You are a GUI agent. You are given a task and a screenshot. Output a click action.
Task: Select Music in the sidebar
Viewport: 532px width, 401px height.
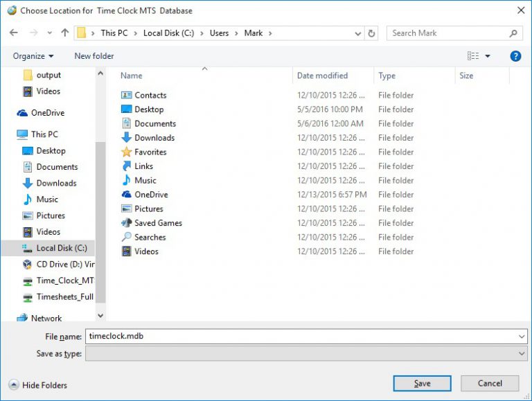(47, 199)
